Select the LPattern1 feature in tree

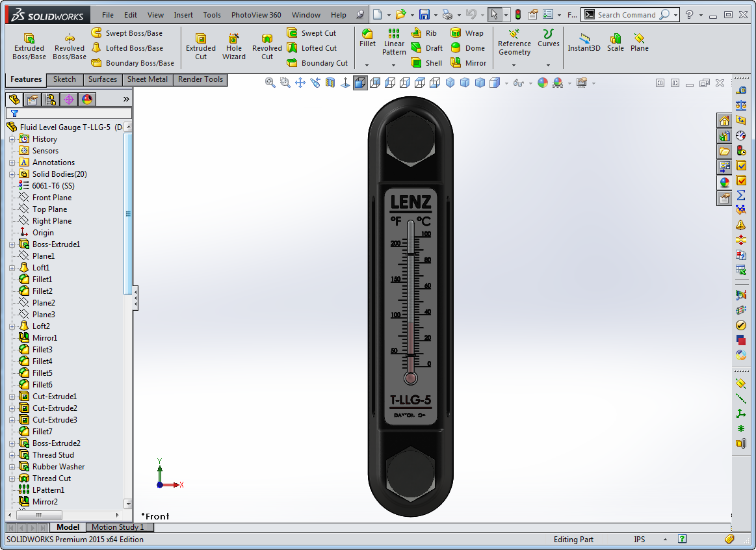coord(42,490)
